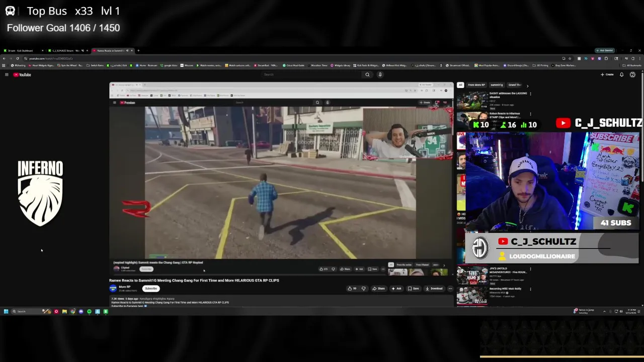Click the Ramee Reacts video title
This screenshot has height=362, width=644.
pyautogui.click(x=194, y=281)
